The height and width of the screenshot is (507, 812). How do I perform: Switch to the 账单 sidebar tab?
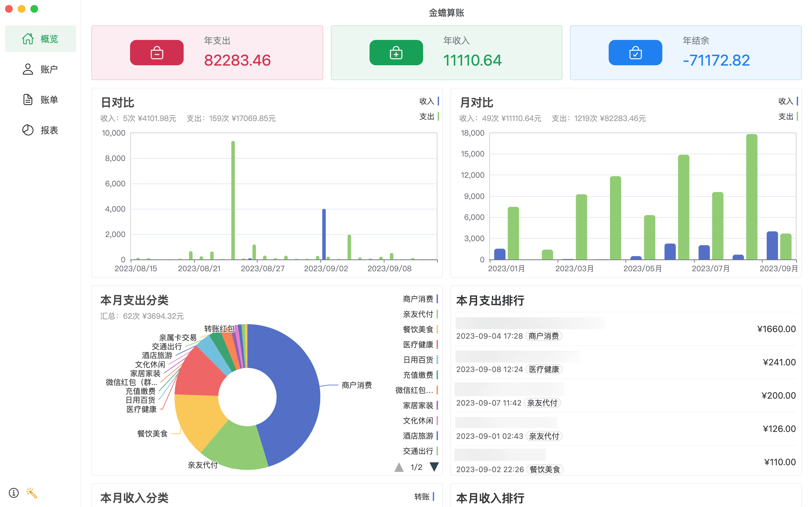click(49, 100)
